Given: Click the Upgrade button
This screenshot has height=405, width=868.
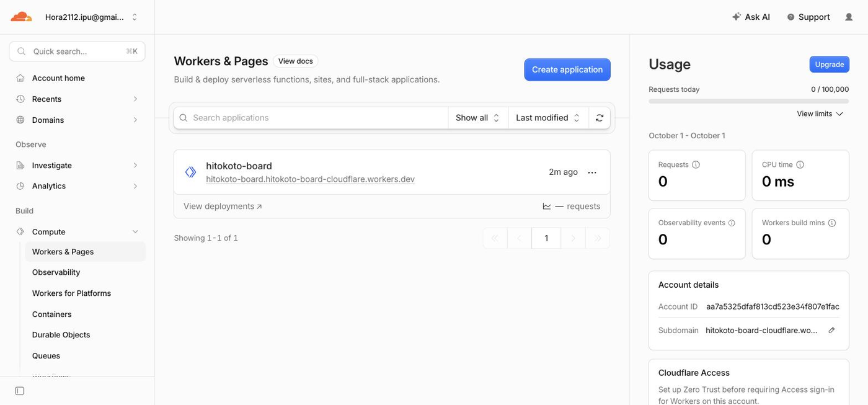Looking at the screenshot, I should [829, 65].
